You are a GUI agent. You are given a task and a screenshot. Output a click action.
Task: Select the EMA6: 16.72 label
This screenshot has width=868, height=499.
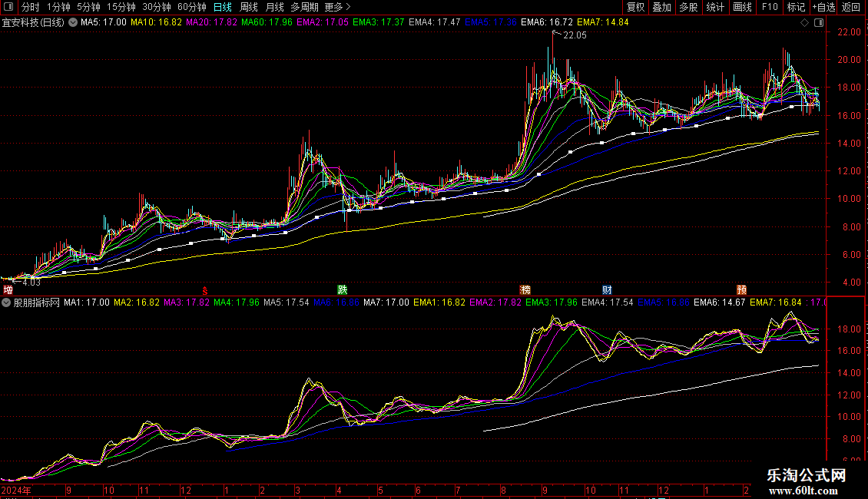(547, 22)
